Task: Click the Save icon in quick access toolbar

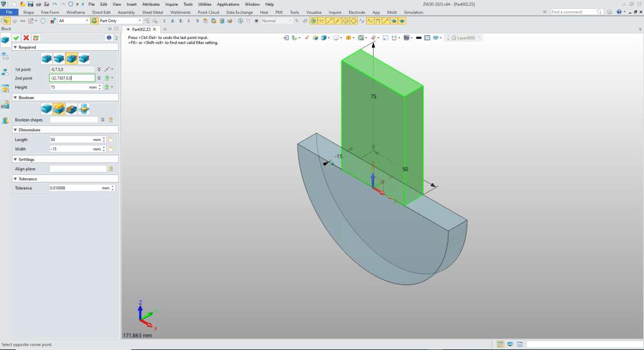Action: click(30, 4)
